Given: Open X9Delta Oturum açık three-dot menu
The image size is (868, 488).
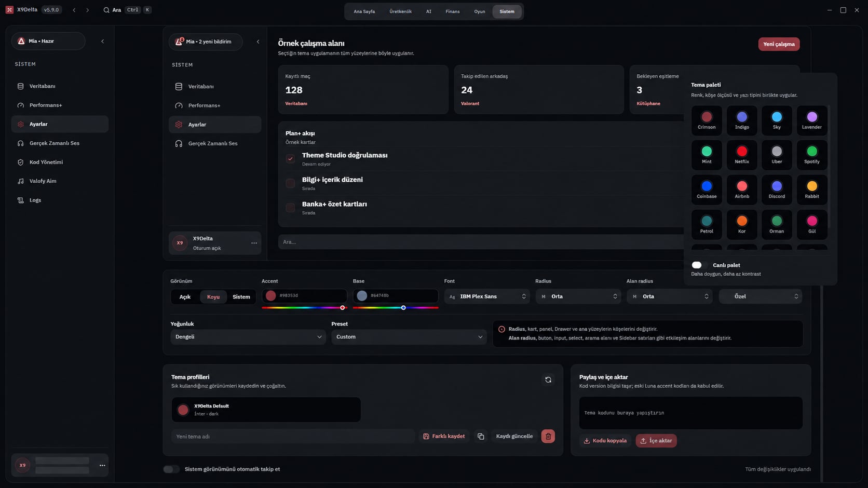Looking at the screenshot, I should (x=254, y=243).
